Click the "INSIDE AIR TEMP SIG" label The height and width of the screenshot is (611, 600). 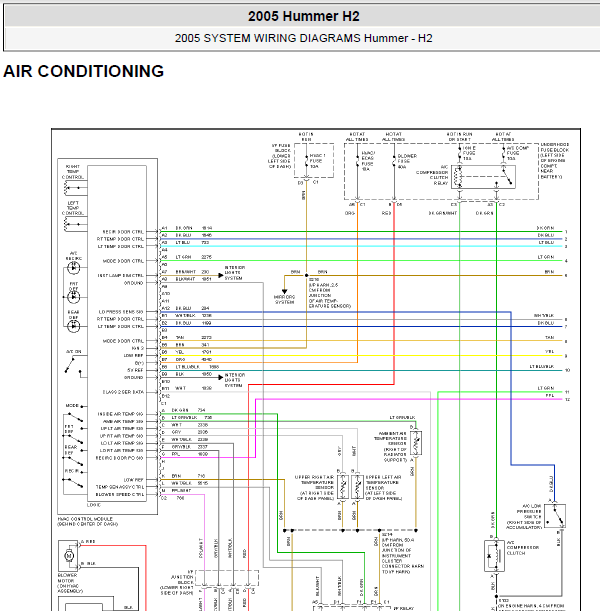[120, 414]
